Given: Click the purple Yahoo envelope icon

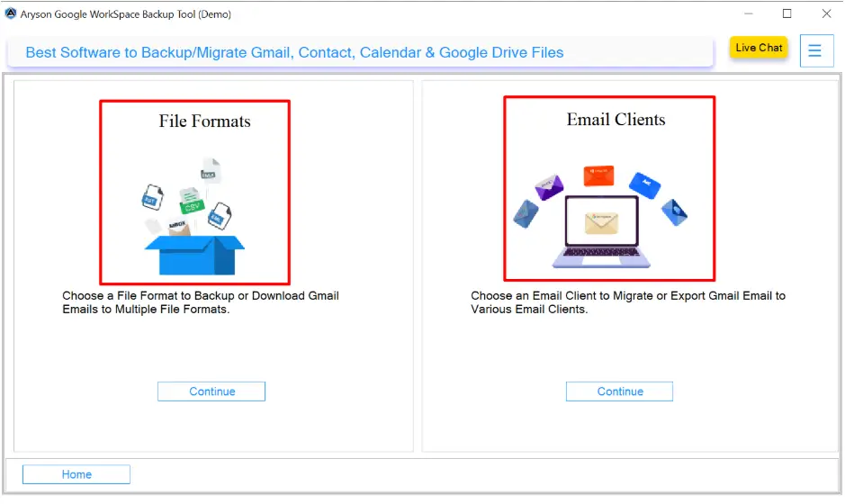Looking at the screenshot, I should 549,186.
